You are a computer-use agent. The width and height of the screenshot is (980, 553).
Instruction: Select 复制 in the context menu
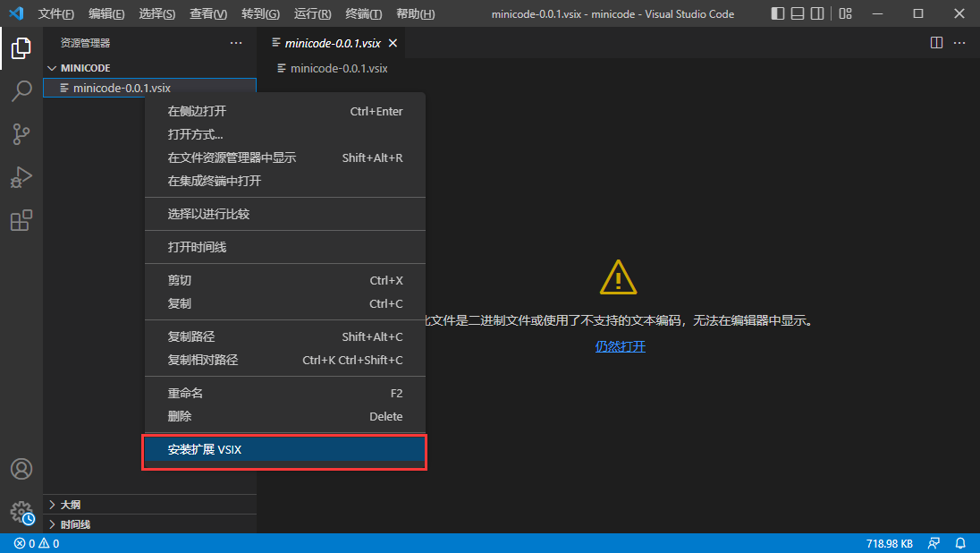coord(285,303)
